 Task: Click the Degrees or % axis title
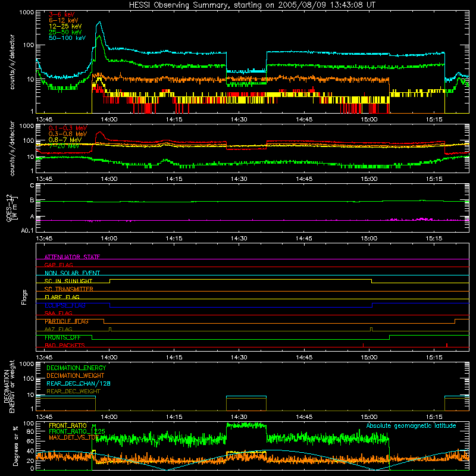(x=15, y=446)
